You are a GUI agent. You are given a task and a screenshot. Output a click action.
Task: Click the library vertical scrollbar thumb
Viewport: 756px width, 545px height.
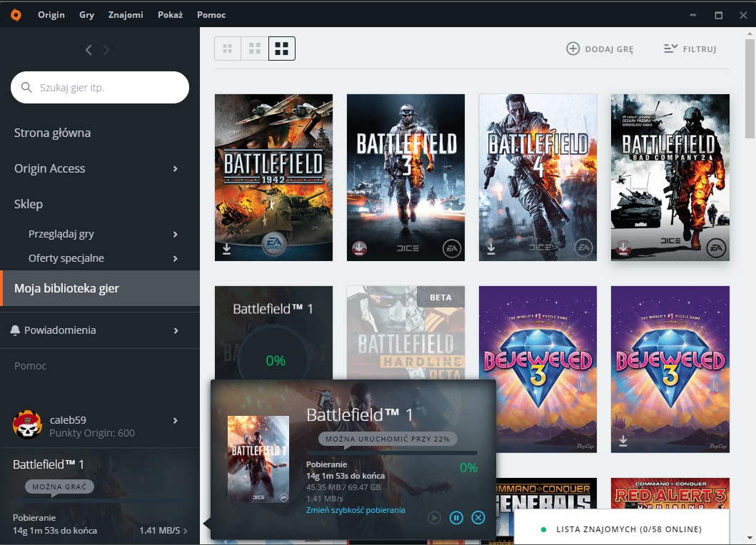(x=750, y=87)
